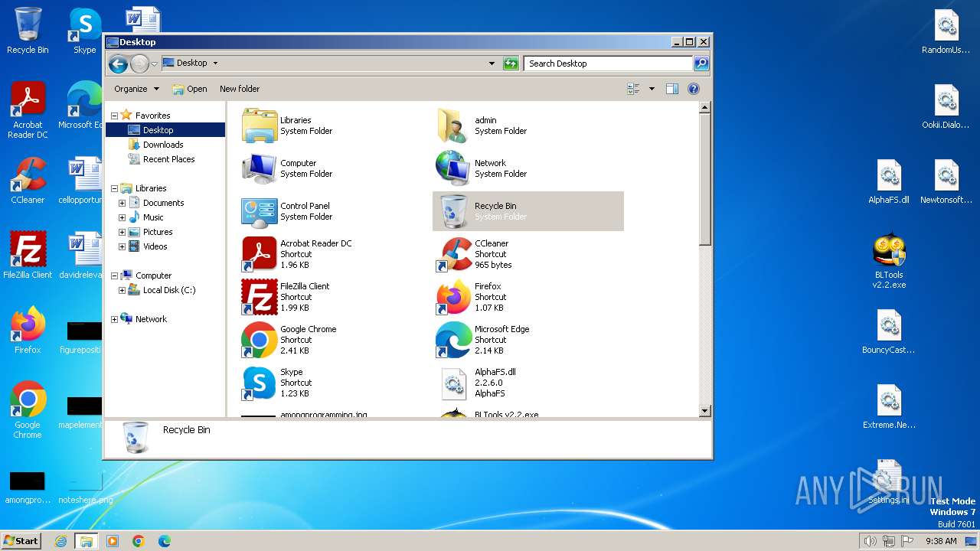The image size is (980, 551).
Task: Click the taskbar clock showing 9:38 AM
Action: 941,541
